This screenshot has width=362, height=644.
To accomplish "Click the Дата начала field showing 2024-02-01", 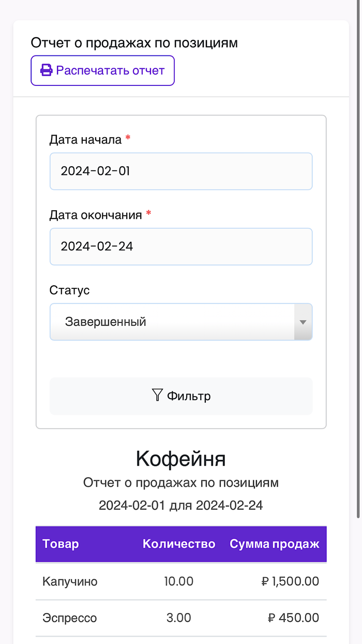I will coord(181,171).
